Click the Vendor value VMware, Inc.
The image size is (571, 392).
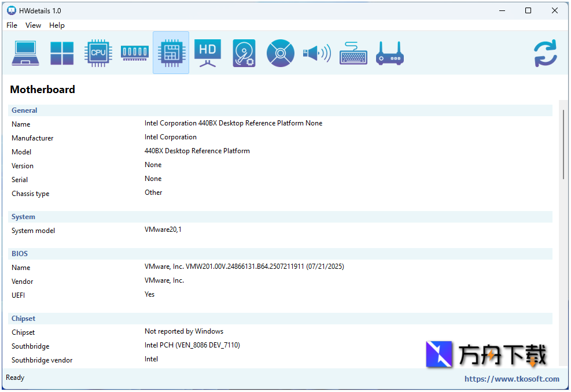164,280
